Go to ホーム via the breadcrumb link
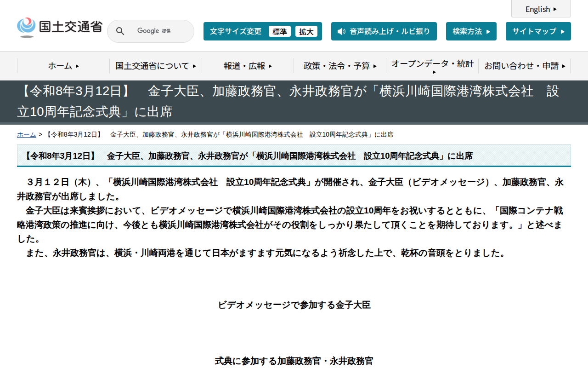The width and height of the screenshot is (588, 368). pos(26,134)
